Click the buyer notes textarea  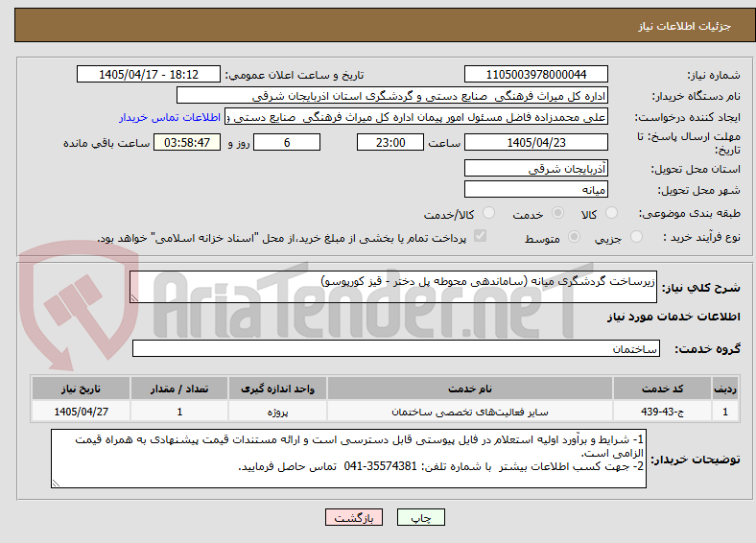pyautogui.click(x=348, y=459)
